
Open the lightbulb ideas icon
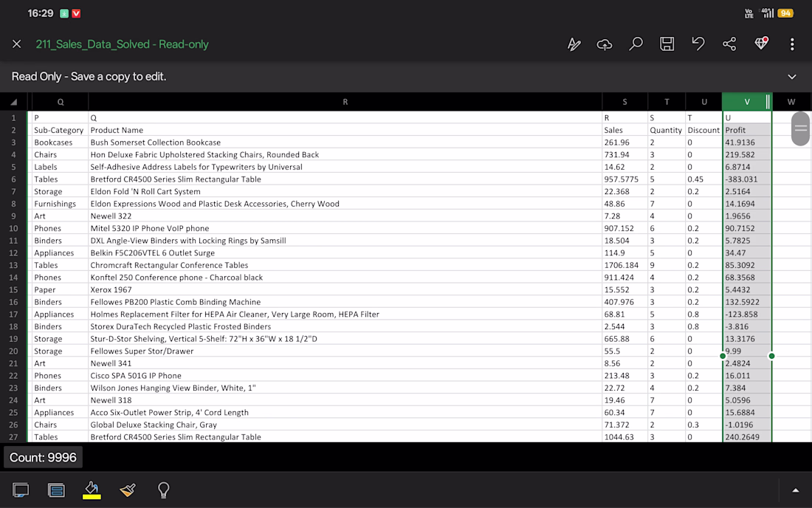[164, 490]
